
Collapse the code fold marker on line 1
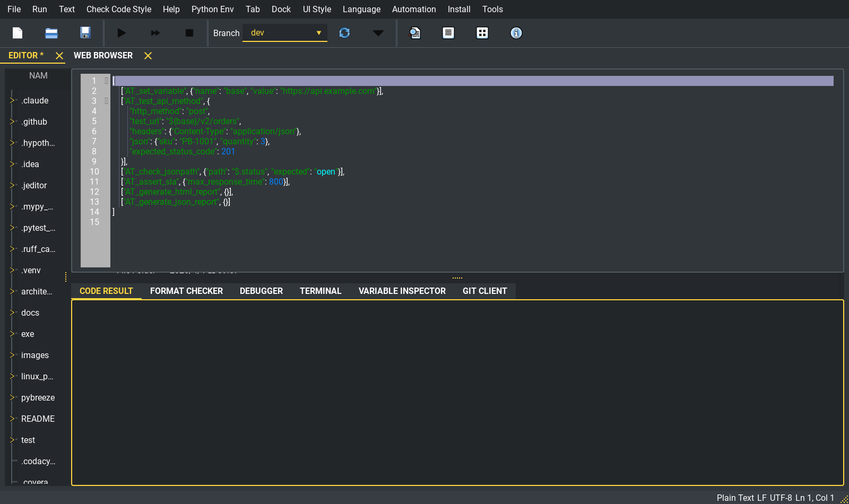(x=106, y=81)
